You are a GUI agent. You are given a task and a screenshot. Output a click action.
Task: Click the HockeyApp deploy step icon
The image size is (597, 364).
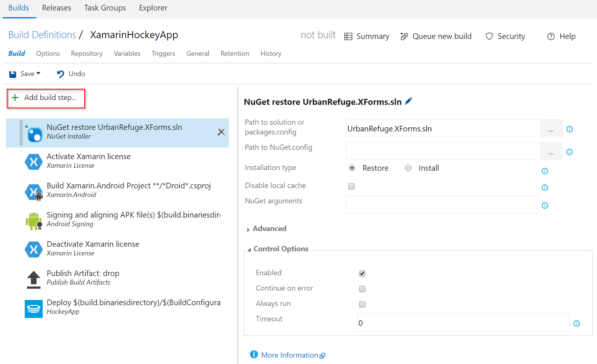(34, 309)
